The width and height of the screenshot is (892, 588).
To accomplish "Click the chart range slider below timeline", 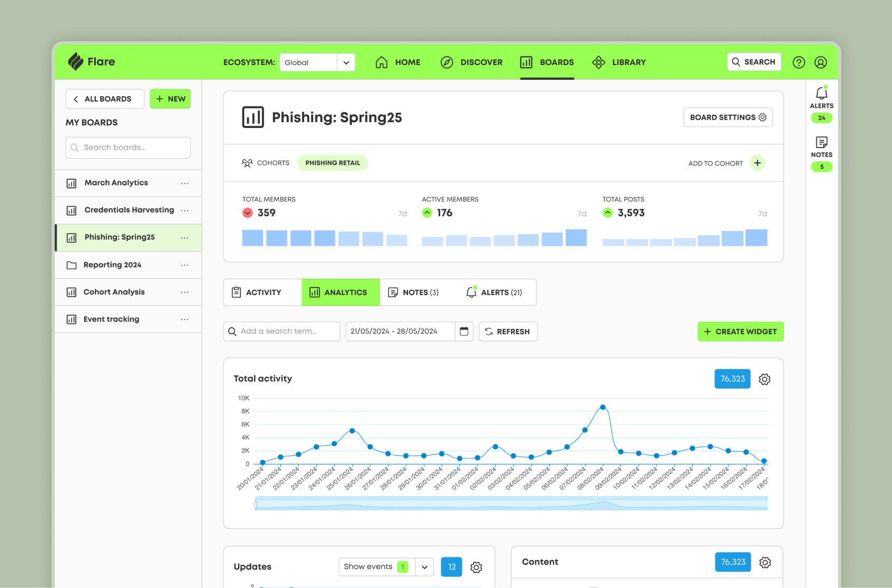I will coord(511,503).
